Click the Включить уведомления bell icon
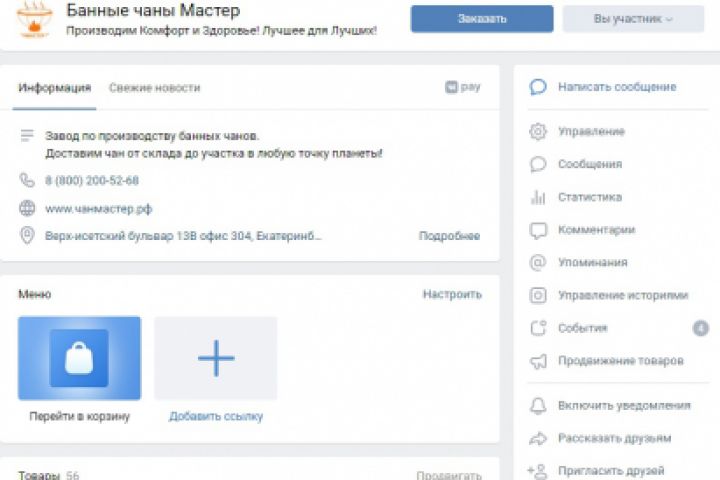720x480 pixels. (x=538, y=406)
